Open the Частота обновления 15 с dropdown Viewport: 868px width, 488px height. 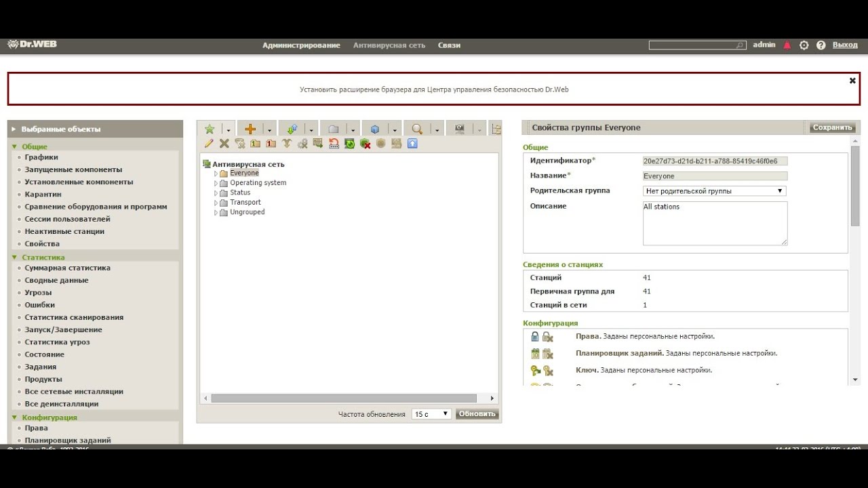(x=431, y=413)
